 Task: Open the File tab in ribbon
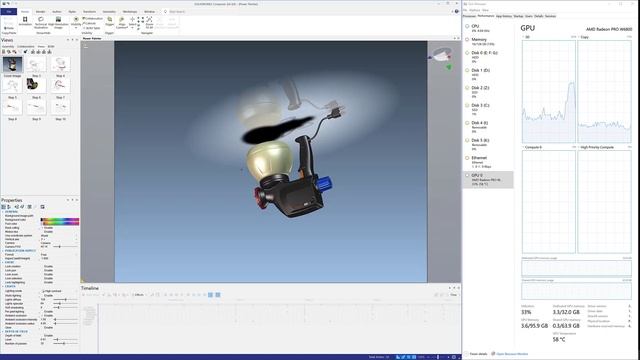pos(9,11)
